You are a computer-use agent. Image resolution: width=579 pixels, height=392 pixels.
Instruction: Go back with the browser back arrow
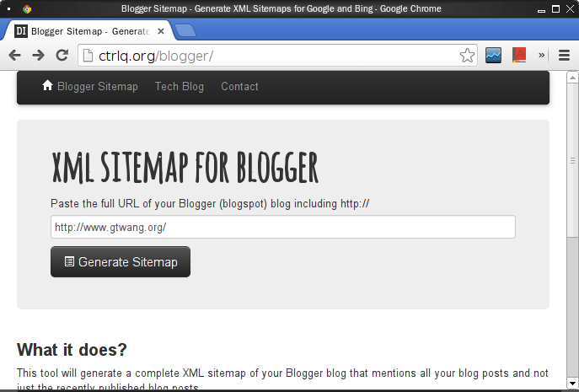click(x=15, y=56)
